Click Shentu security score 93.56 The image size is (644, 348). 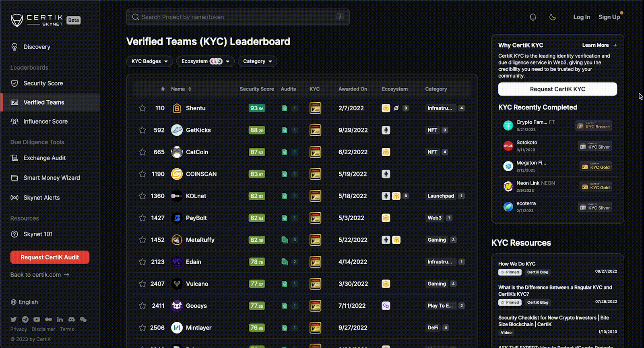pyautogui.click(x=257, y=108)
